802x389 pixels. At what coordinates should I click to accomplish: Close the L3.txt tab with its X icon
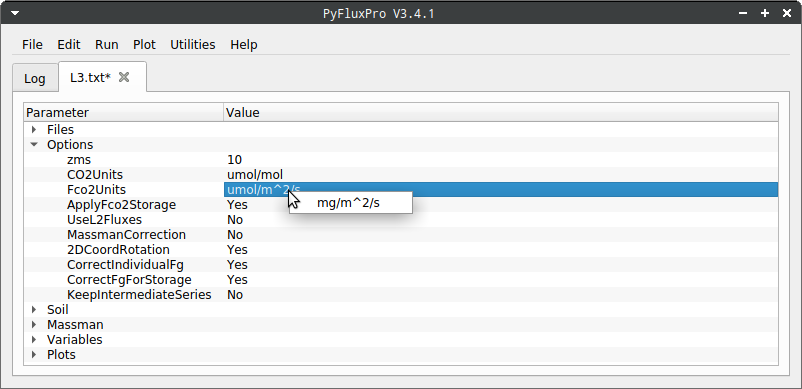pyautogui.click(x=124, y=77)
